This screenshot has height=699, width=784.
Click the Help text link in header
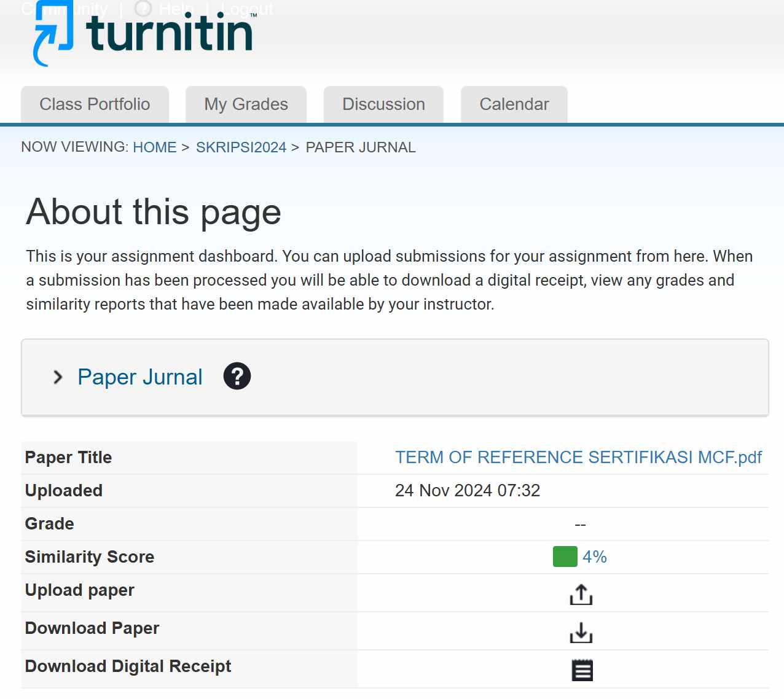[176, 9]
